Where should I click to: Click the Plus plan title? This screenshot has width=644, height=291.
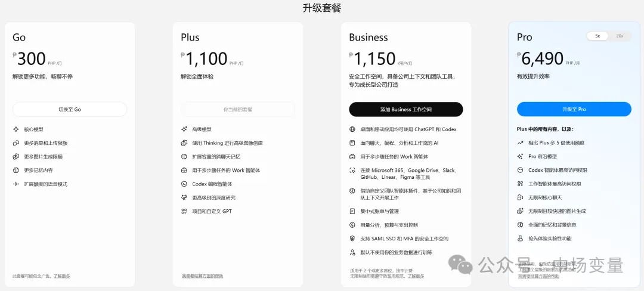pyautogui.click(x=190, y=38)
